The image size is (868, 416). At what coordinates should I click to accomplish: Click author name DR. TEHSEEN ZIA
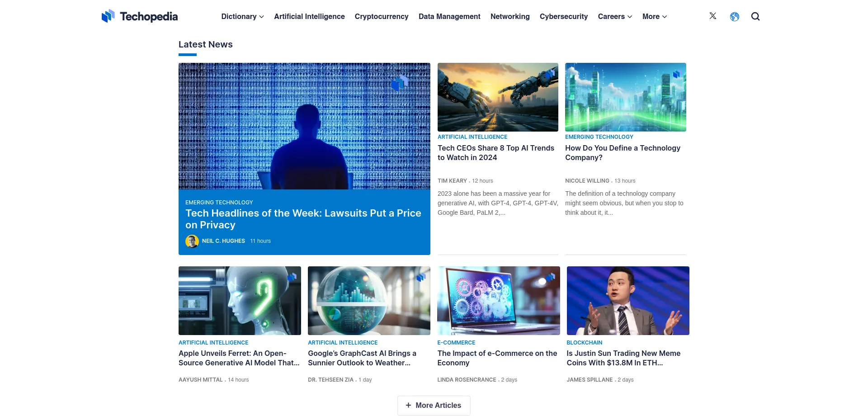pyautogui.click(x=330, y=380)
